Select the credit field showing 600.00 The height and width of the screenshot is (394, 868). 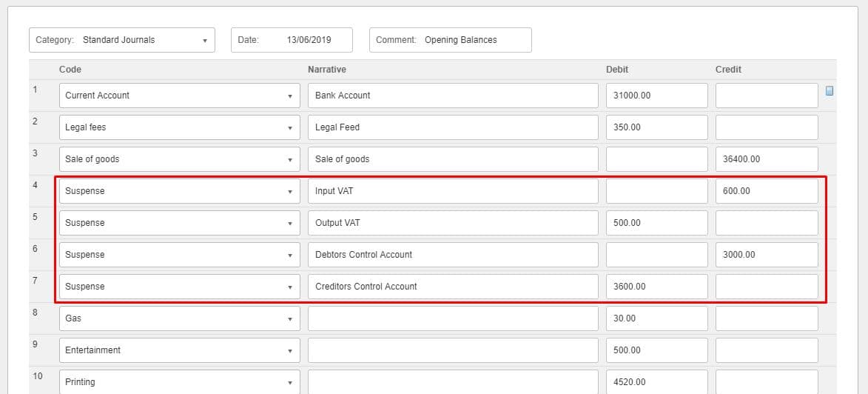pyautogui.click(x=766, y=191)
